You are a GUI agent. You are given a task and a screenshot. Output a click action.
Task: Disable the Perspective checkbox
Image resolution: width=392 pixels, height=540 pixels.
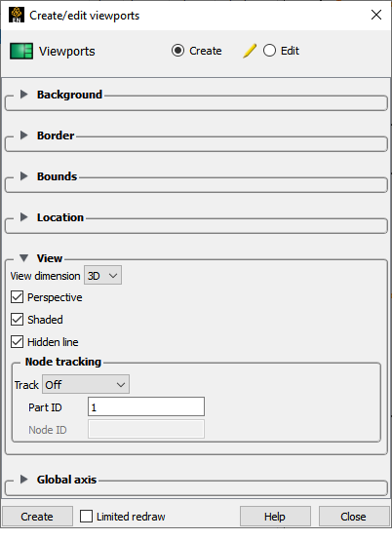coord(17,297)
